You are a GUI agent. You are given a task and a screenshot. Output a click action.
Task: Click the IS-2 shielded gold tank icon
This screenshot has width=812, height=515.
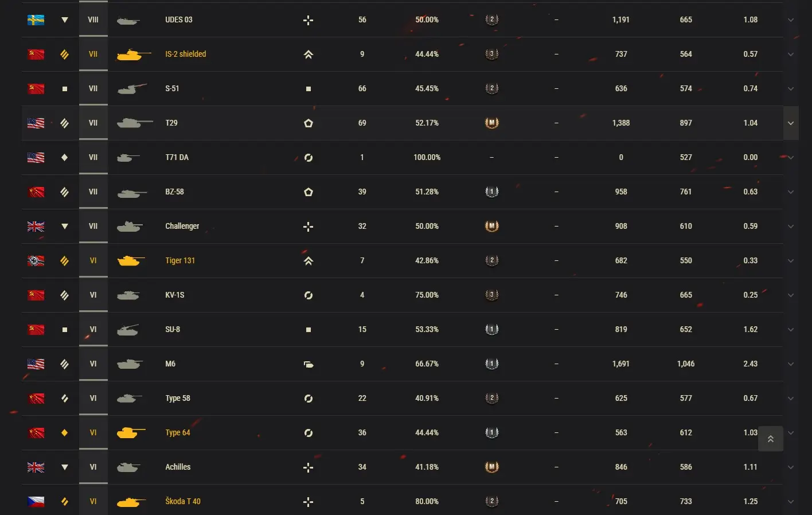pyautogui.click(x=133, y=54)
